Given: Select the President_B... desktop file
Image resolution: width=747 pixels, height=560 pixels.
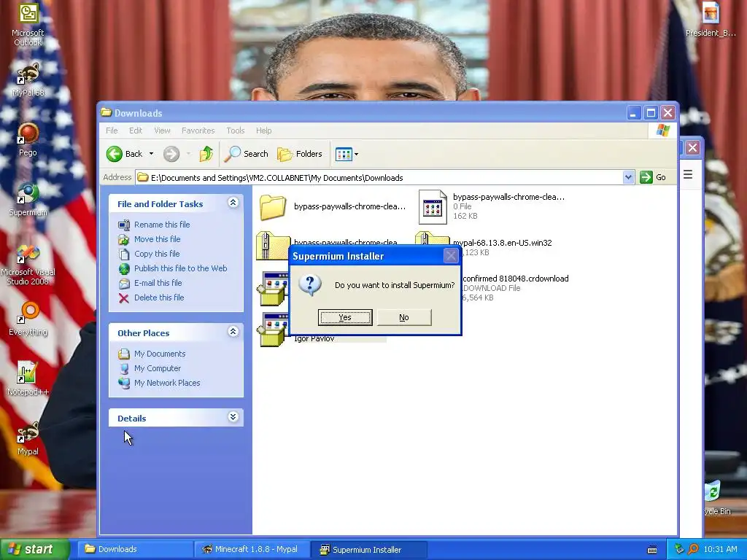Looking at the screenshot, I should pyautogui.click(x=711, y=20).
